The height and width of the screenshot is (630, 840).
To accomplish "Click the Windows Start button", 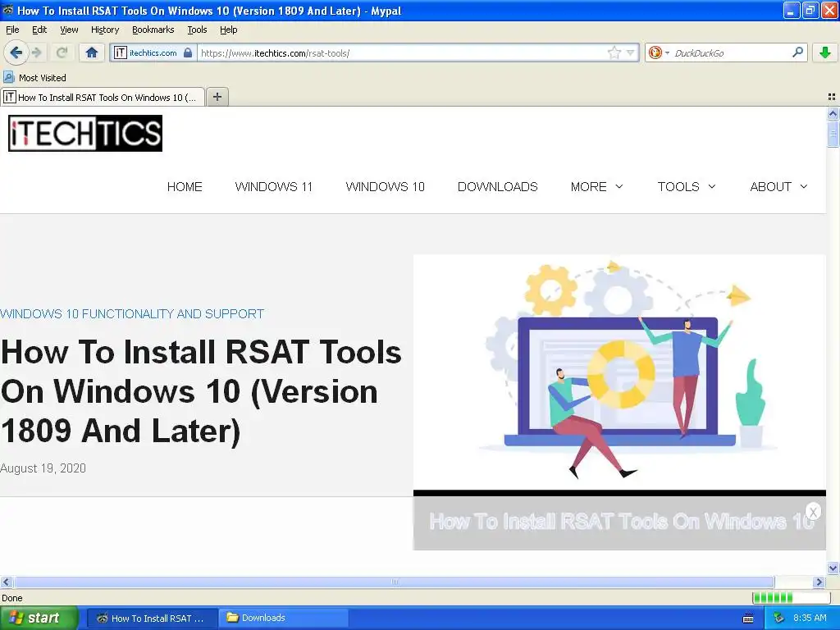I will click(x=38, y=618).
